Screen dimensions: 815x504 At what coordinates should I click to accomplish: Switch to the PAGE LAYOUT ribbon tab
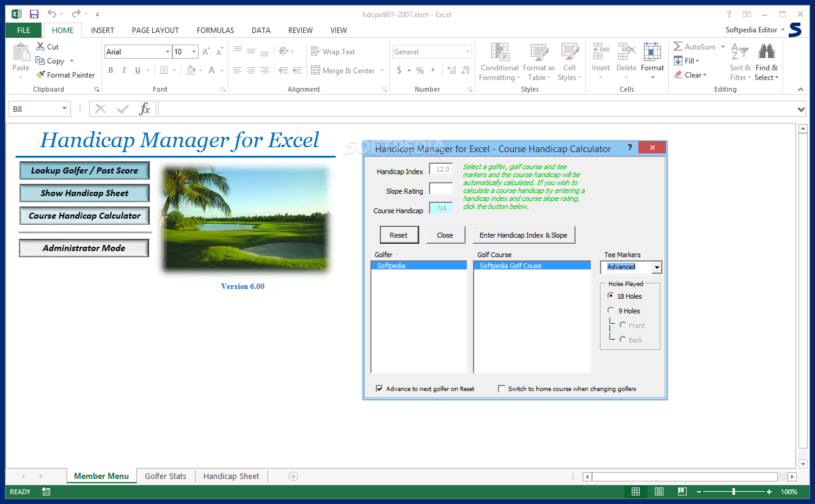[155, 30]
